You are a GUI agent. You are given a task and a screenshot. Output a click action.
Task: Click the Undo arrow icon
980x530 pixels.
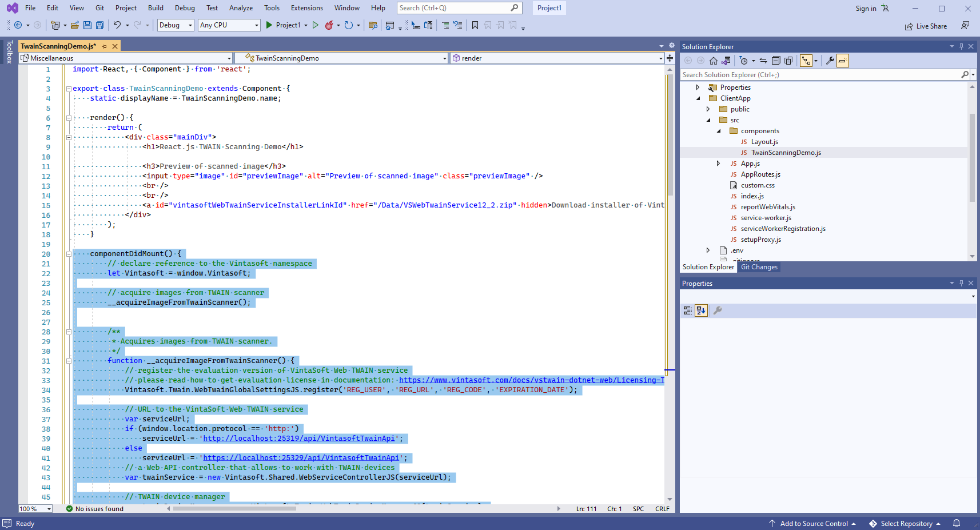click(117, 25)
